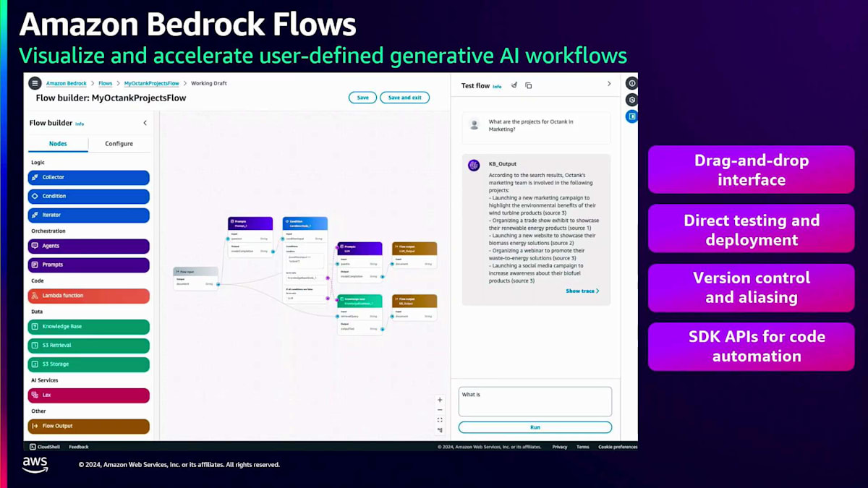Screen dimensions: 868x488
Task: Collapse the Test flow panel chevron
Action: point(609,84)
